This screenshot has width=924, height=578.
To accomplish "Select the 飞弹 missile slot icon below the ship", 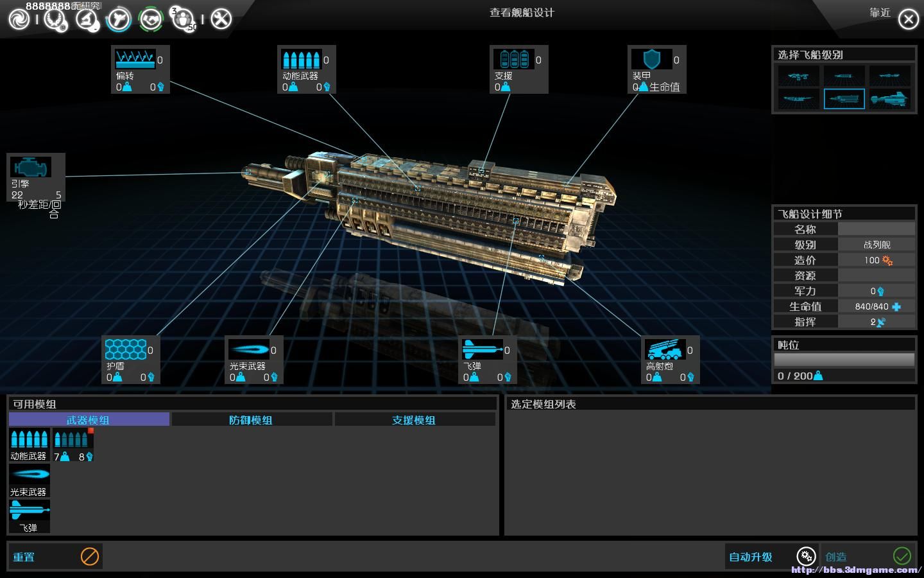I will (x=483, y=350).
